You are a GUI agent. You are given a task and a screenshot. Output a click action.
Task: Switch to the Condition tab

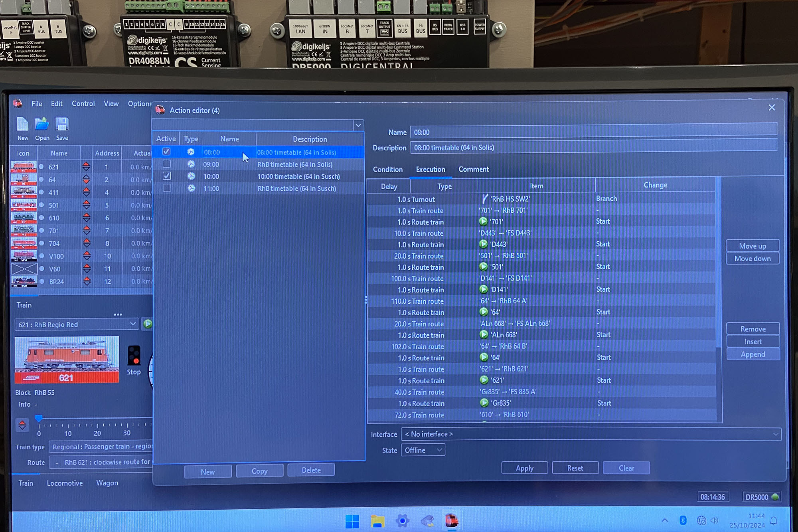(387, 170)
